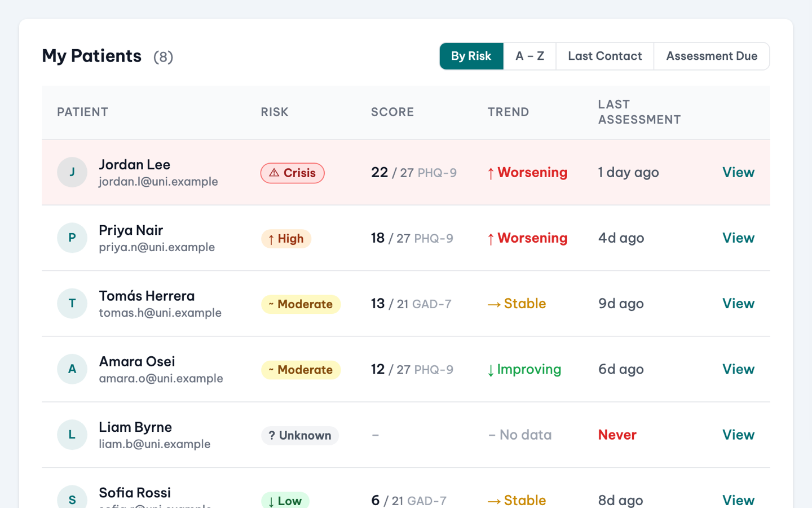Click the patient count (8)
Screen dimensions: 812x508
pos(164,57)
